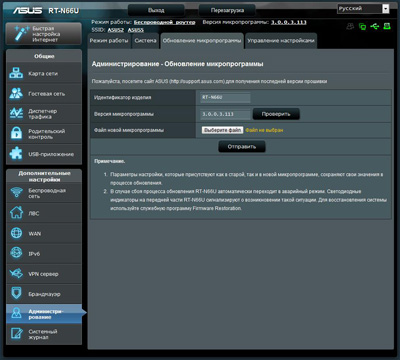Viewport: 400px width, 360px height.
Task: Switch to the Режим работы tab
Action: [x=109, y=41]
